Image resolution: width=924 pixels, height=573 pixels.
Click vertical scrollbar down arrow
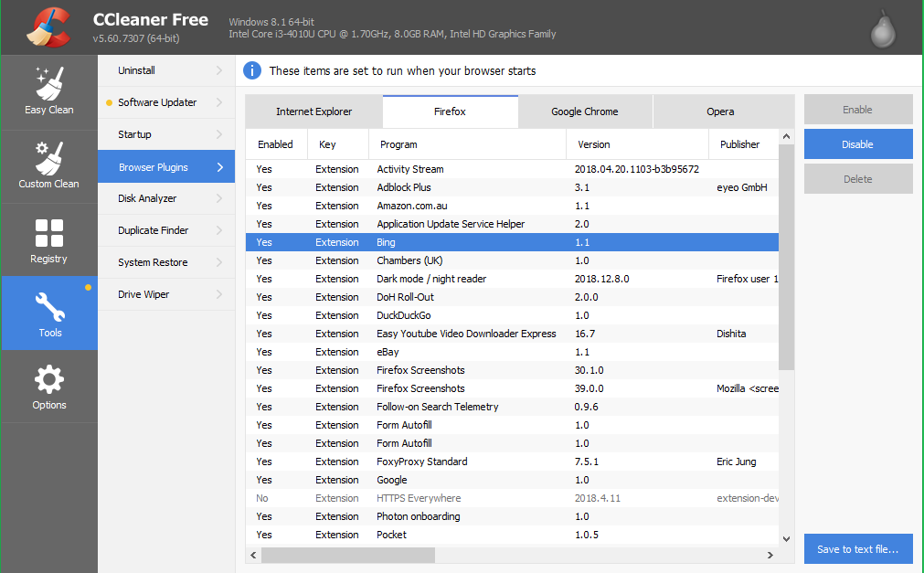pyautogui.click(x=786, y=539)
